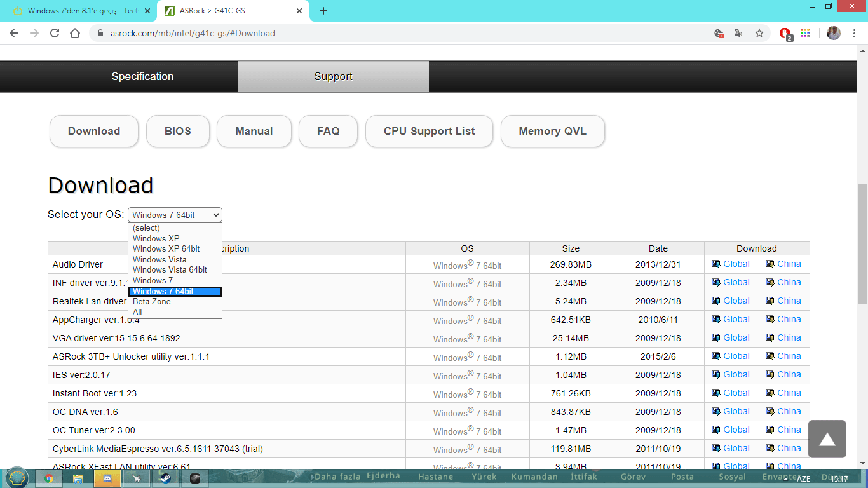This screenshot has width=868, height=488.
Task: Choose the (select) placeholder option
Action: (175, 228)
